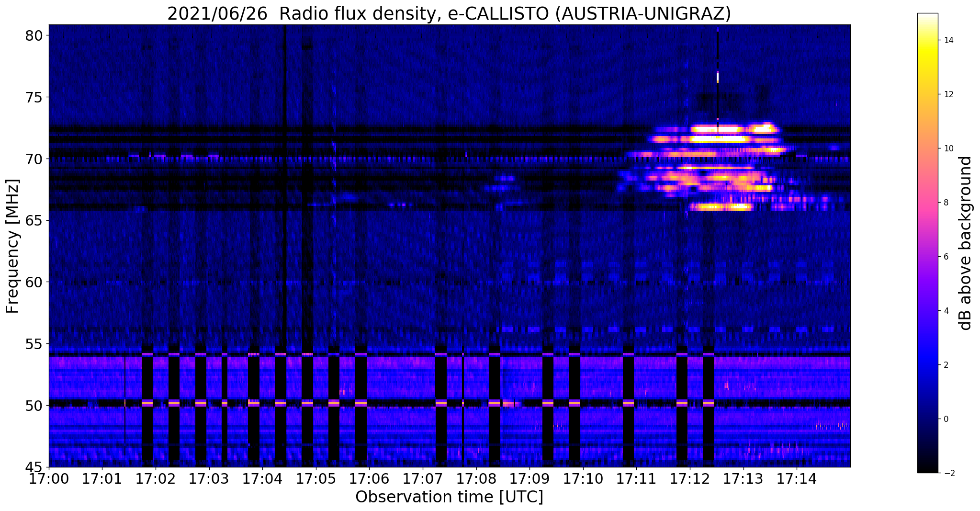Click the 17:11 time tick label
This screenshot has height=511, width=980.
point(637,478)
